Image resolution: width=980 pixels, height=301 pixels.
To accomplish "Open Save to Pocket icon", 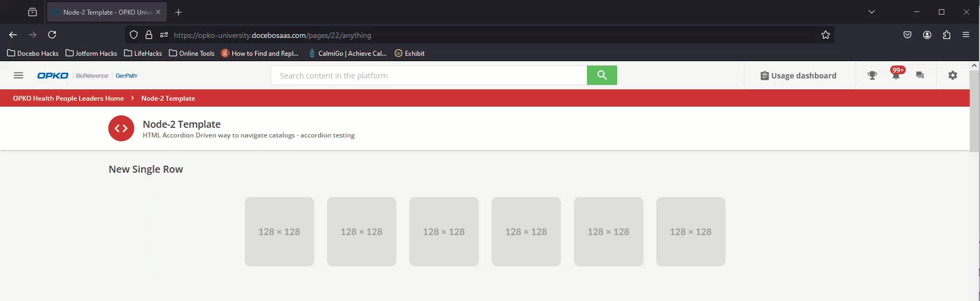I will (x=907, y=35).
